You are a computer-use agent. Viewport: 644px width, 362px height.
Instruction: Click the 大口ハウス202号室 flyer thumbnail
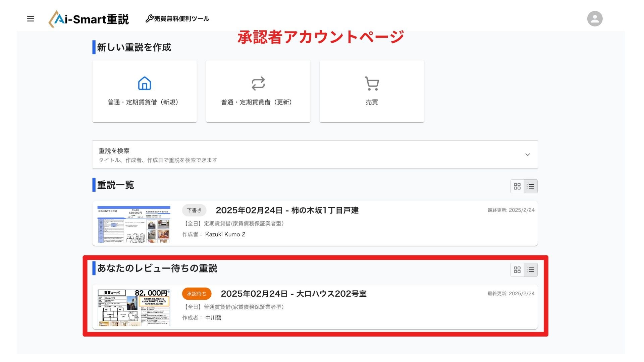click(x=134, y=307)
